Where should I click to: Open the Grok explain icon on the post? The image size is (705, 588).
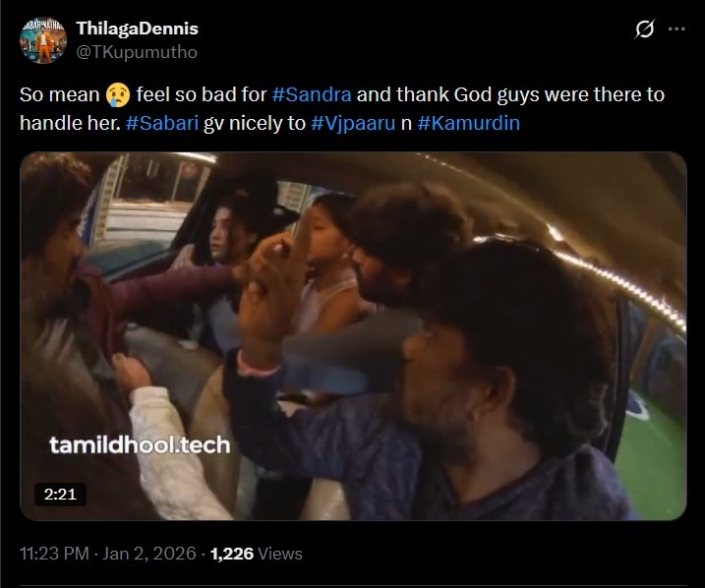(645, 29)
